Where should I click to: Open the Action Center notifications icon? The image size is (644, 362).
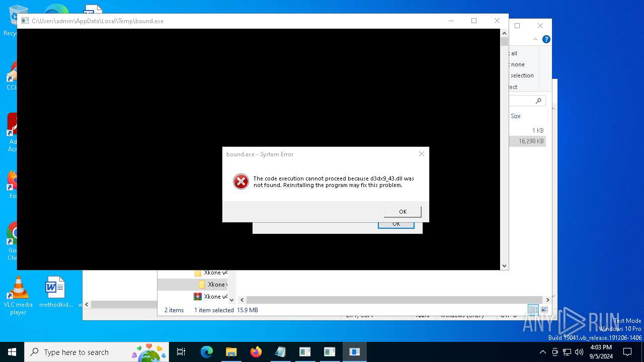627,352
